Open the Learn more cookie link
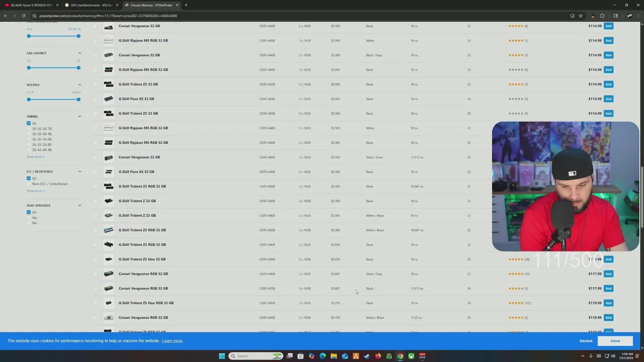The height and width of the screenshot is (362, 644). coord(172,341)
